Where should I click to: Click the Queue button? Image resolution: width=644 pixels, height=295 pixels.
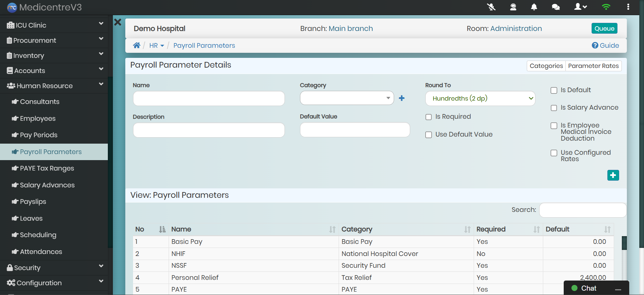604,29
